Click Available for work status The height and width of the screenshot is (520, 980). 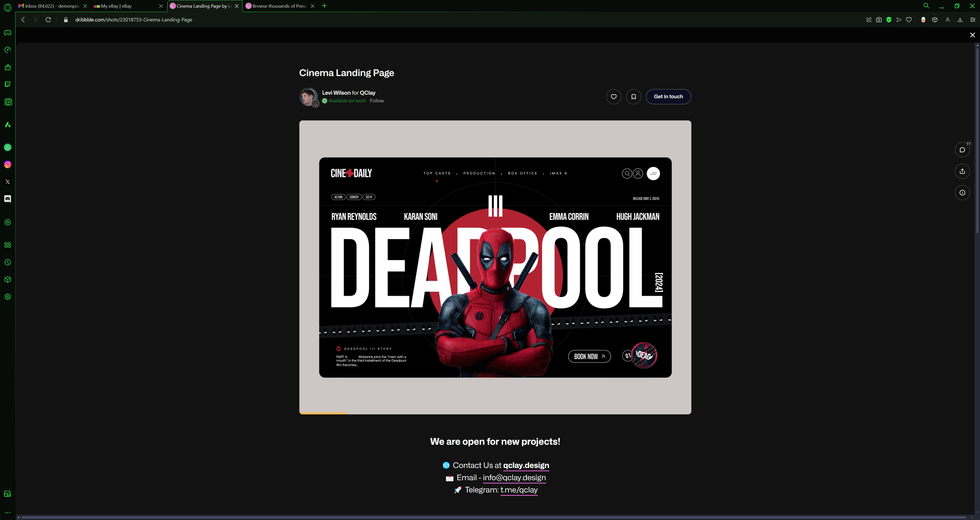[x=344, y=101]
